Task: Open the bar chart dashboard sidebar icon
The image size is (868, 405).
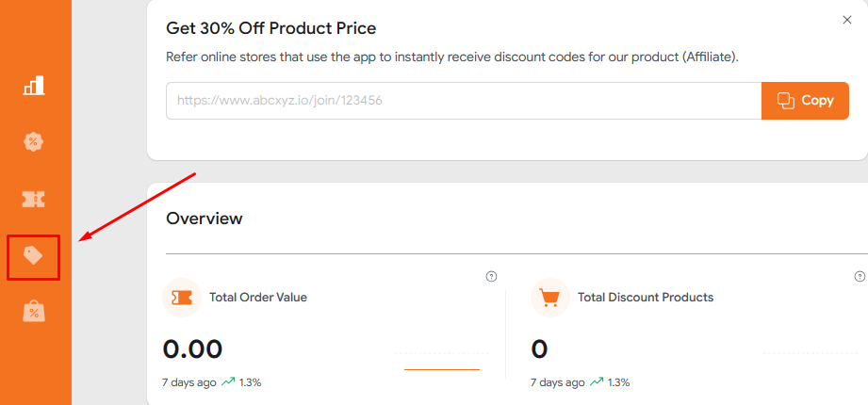Action: [34, 87]
